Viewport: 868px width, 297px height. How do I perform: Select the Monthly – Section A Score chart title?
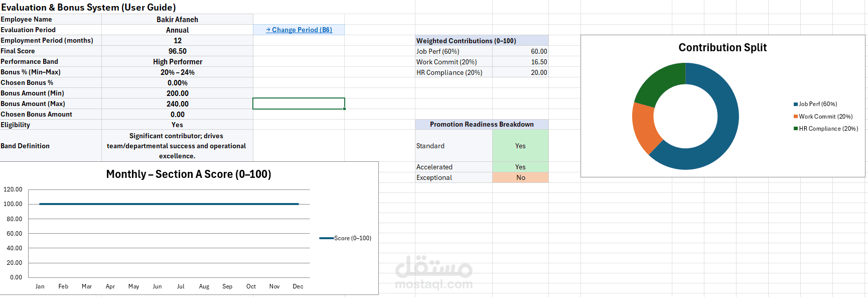[189, 174]
